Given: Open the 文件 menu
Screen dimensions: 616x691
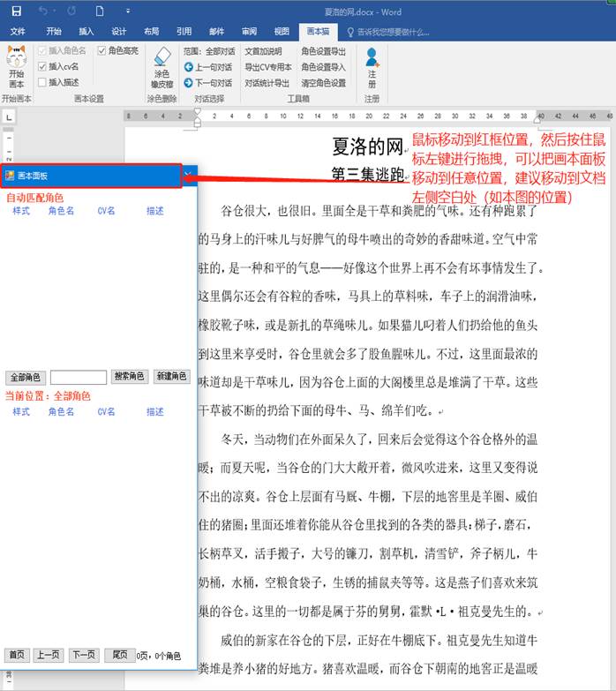Looking at the screenshot, I should (x=18, y=31).
